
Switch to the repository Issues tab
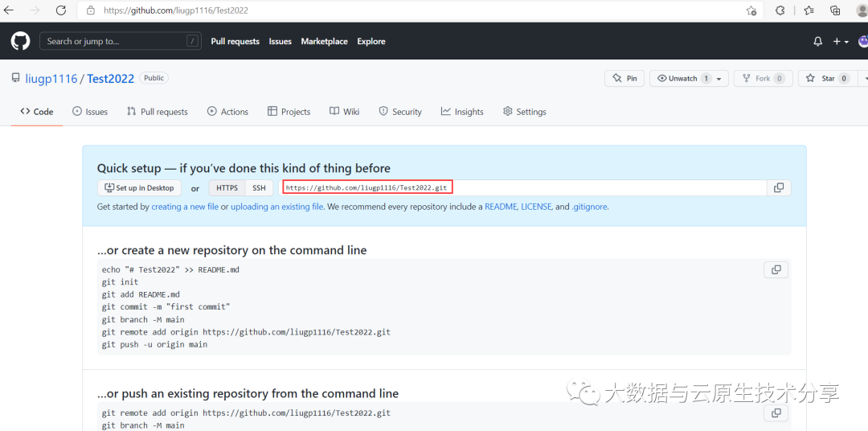[x=90, y=111]
